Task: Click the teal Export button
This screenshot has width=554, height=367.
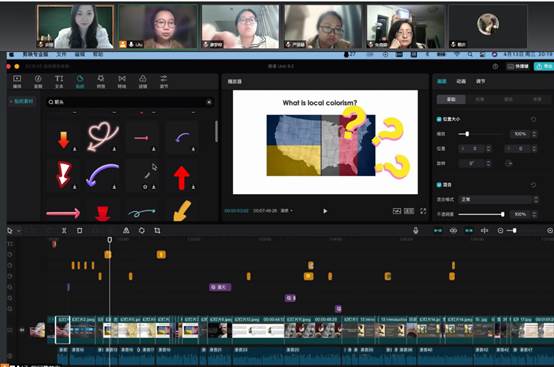Action: click(544, 66)
